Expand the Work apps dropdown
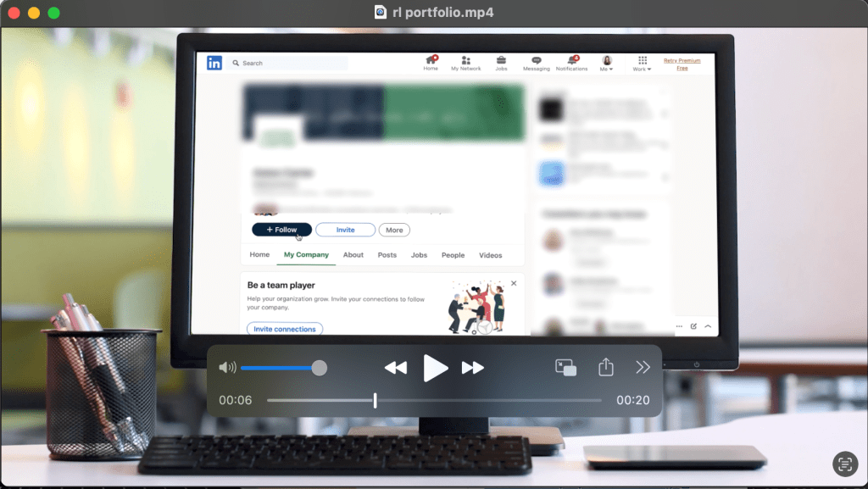The height and width of the screenshot is (489, 868). coord(643,64)
